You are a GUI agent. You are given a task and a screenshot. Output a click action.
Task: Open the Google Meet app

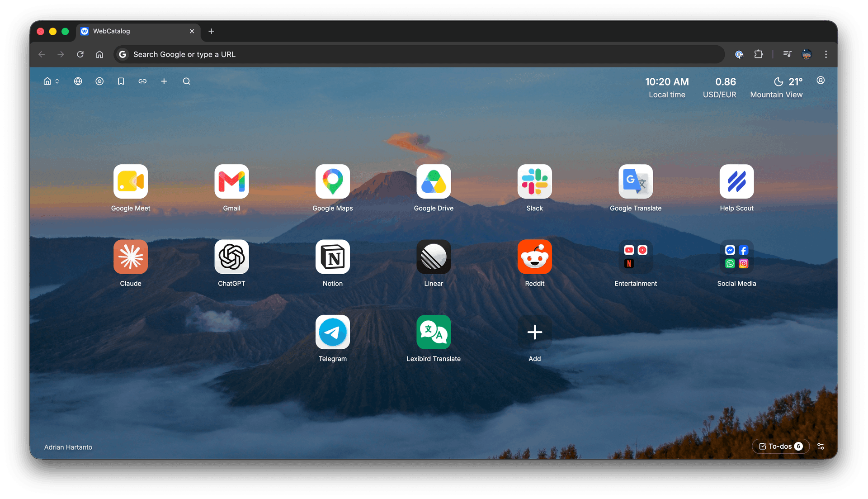(131, 181)
